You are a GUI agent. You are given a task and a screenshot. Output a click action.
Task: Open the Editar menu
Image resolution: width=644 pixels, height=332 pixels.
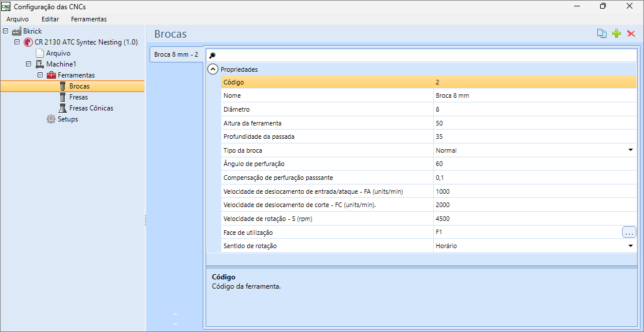pos(50,19)
